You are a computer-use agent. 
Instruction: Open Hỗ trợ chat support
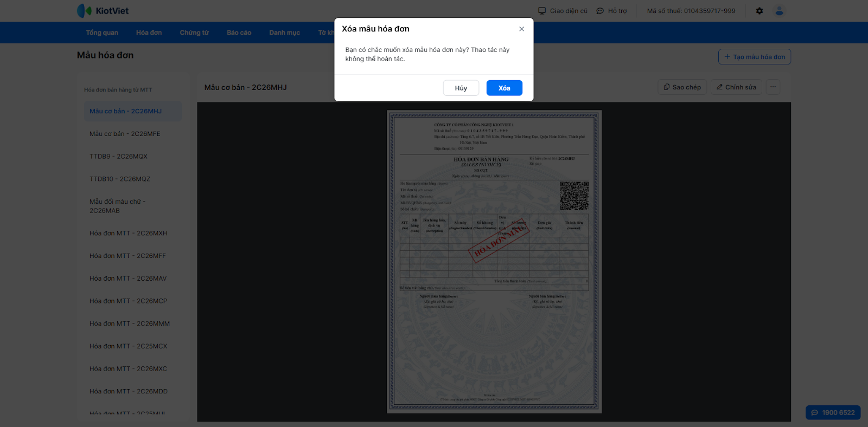pyautogui.click(x=611, y=11)
